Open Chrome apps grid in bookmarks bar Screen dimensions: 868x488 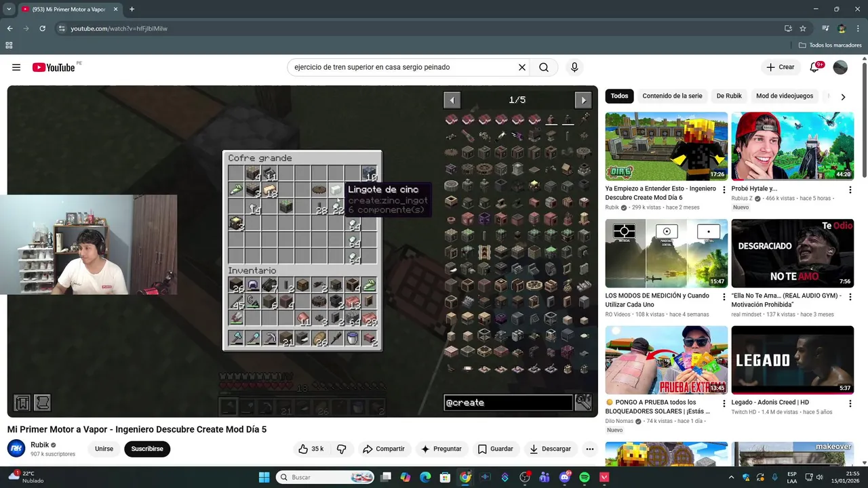pyautogui.click(x=9, y=45)
